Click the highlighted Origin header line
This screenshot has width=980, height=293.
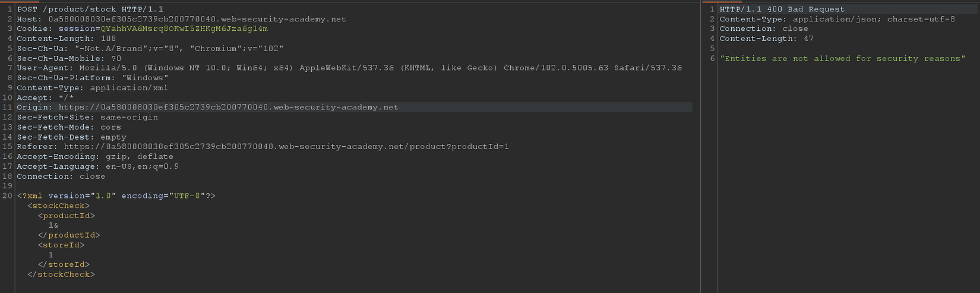click(x=207, y=108)
